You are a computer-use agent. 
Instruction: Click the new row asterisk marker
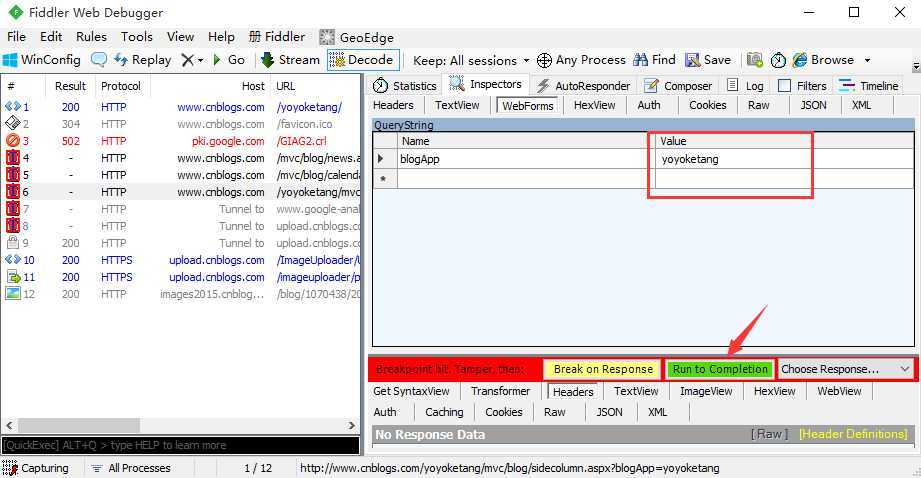click(x=385, y=179)
